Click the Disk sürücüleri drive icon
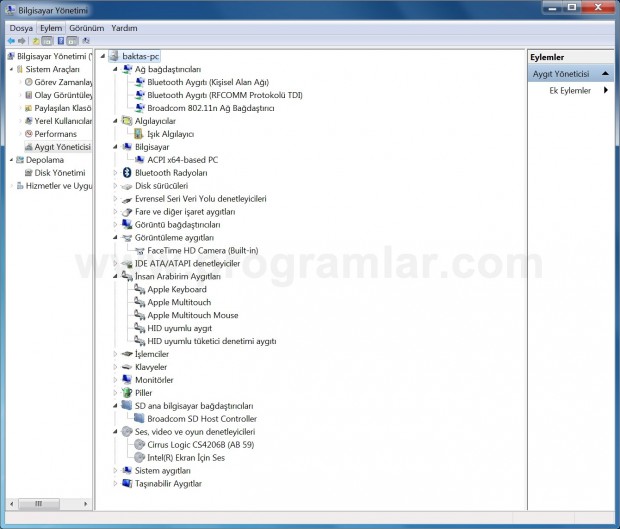Image resolution: width=620 pixels, height=529 pixels. (x=127, y=186)
